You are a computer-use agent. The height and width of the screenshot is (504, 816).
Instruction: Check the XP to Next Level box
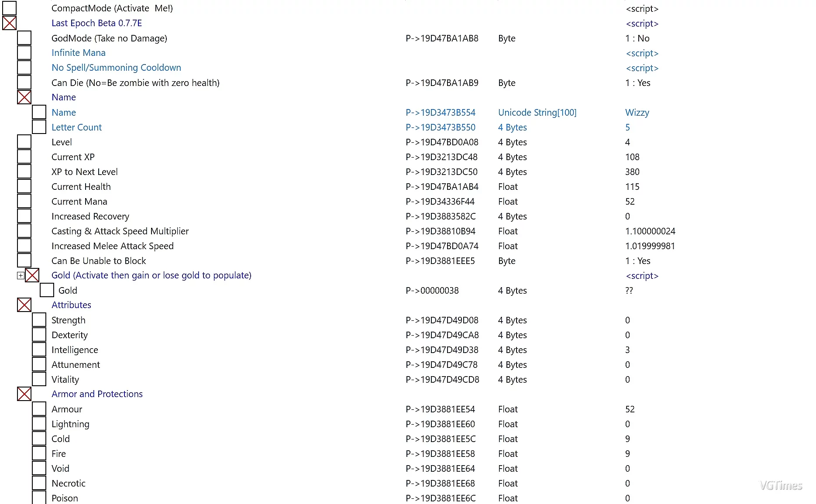(24, 171)
